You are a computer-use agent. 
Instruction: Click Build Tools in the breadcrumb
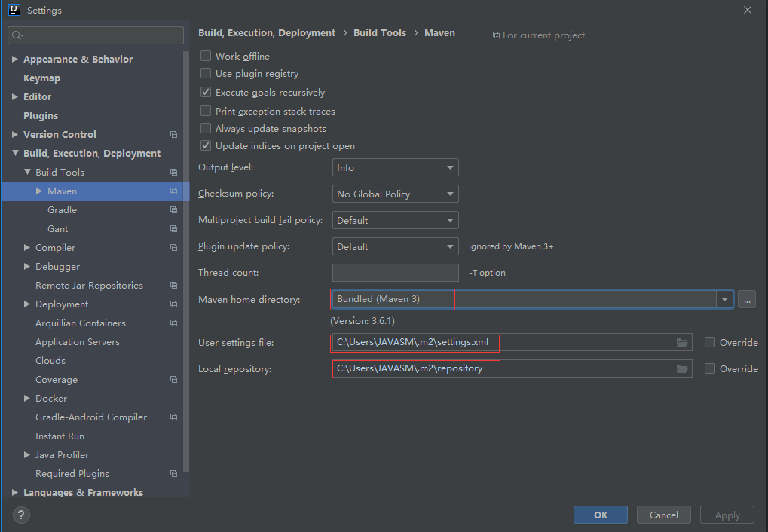[380, 33]
